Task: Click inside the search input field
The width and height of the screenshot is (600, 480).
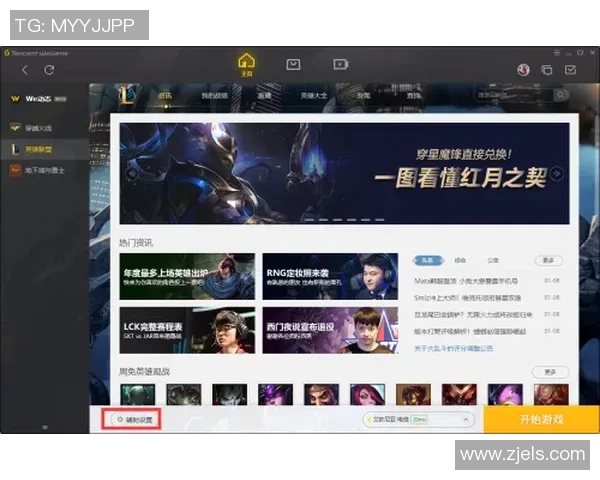Action: 513,95
